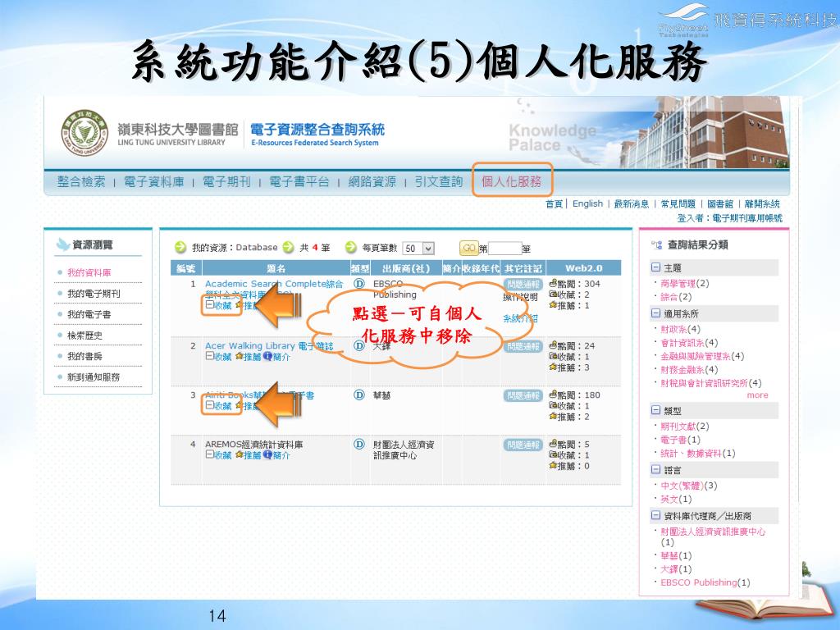Open the 個人化服務 menu
Viewport: 840px width, 630px height.
512,181
